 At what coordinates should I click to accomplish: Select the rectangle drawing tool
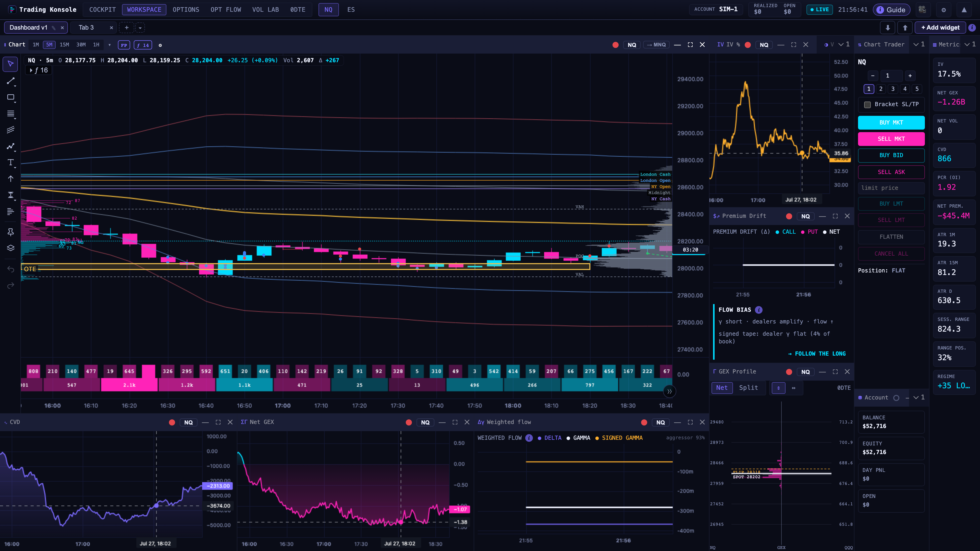[10, 97]
